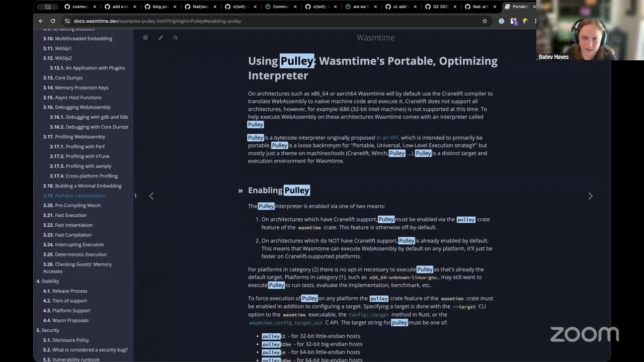
Task: Open '3.20. Pre-Compiling Wasm' chapter
Action: [71, 206]
